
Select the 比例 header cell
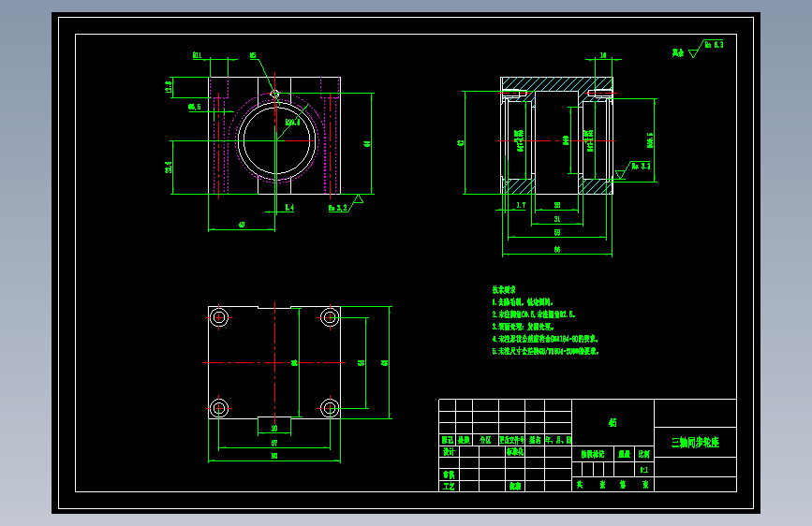643,454
